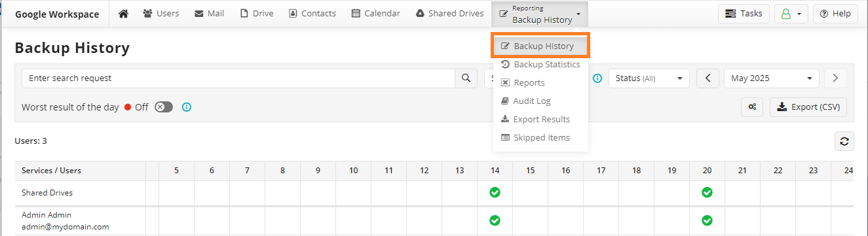Click info icon next to Status dropdown
Screen dimensions: 868x236
(x=597, y=78)
